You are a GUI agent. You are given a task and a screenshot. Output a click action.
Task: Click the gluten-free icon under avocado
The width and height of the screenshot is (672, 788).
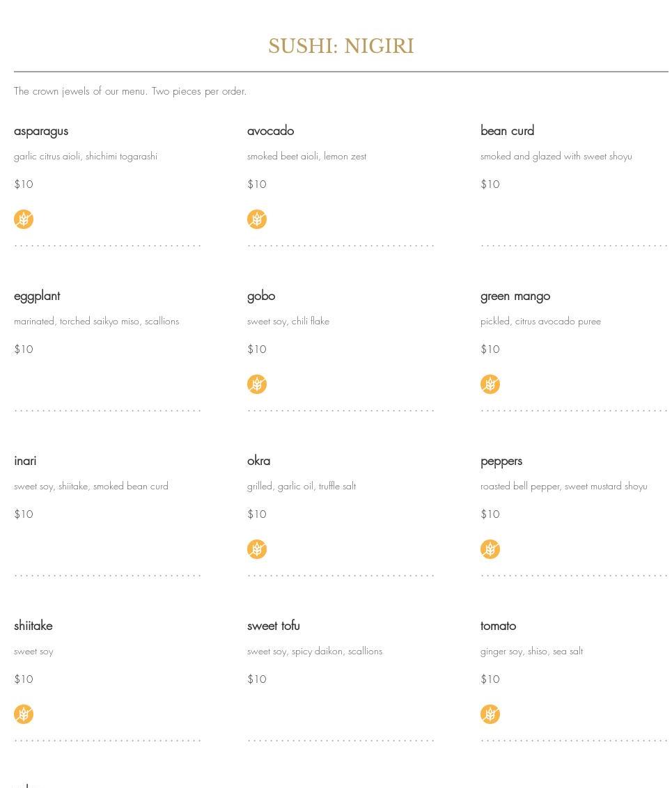click(x=257, y=219)
